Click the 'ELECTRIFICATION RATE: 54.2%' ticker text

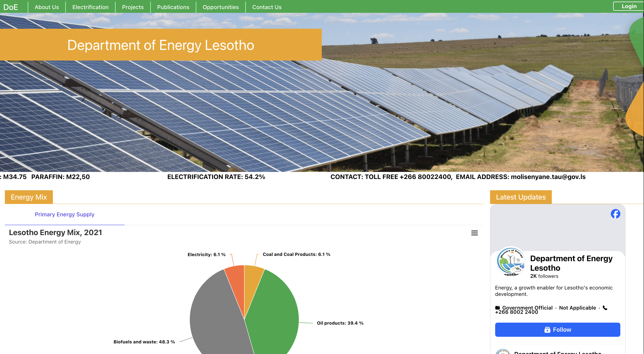pos(216,177)
